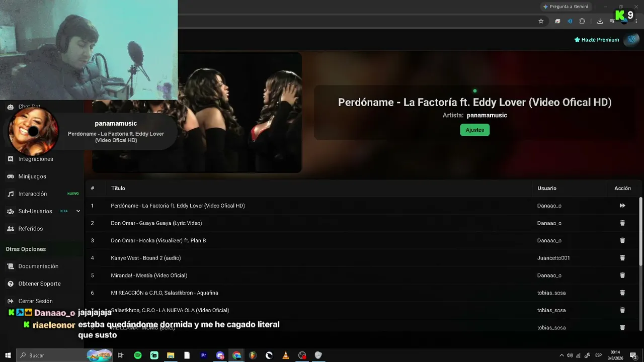The width and height of the screenshot is (644, 362).
Task: Click the Integraciones sidebar icon
Action: point(10,159)
